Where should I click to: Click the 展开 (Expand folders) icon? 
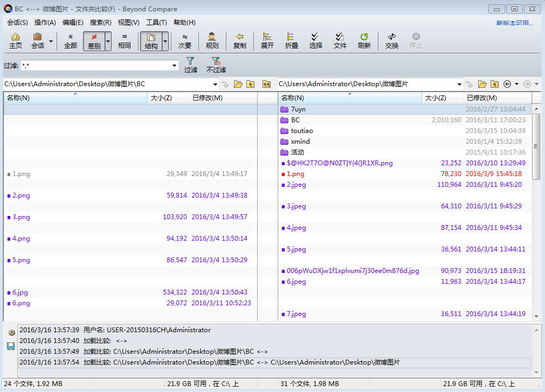266,41
